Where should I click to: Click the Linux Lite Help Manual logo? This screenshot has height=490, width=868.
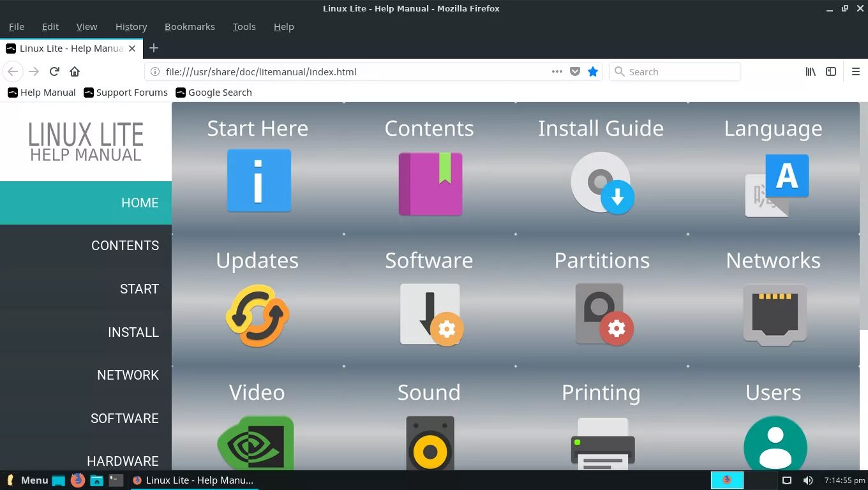pyautogui.click(x=86, y=142)
